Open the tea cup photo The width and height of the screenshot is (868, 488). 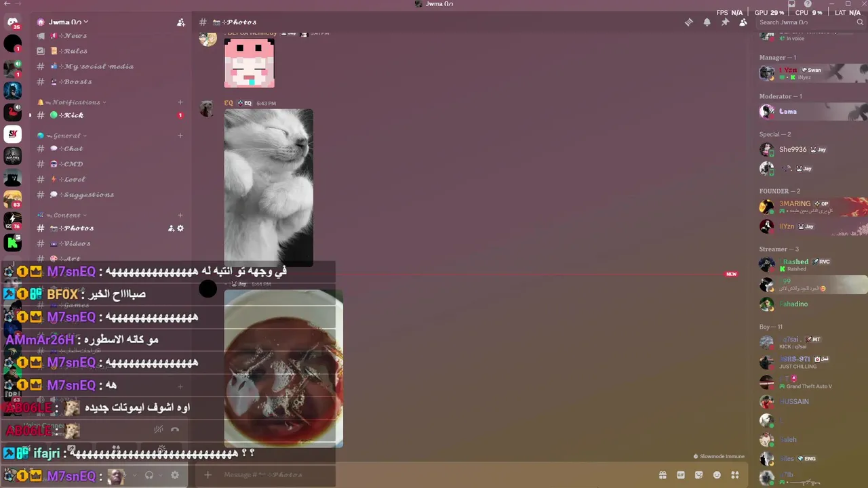point(283,369)
